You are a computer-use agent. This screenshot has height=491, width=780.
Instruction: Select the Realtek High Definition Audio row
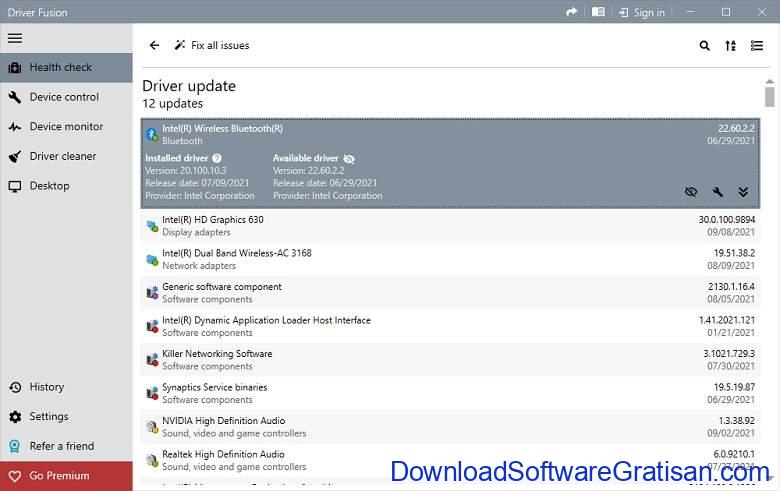450,460
